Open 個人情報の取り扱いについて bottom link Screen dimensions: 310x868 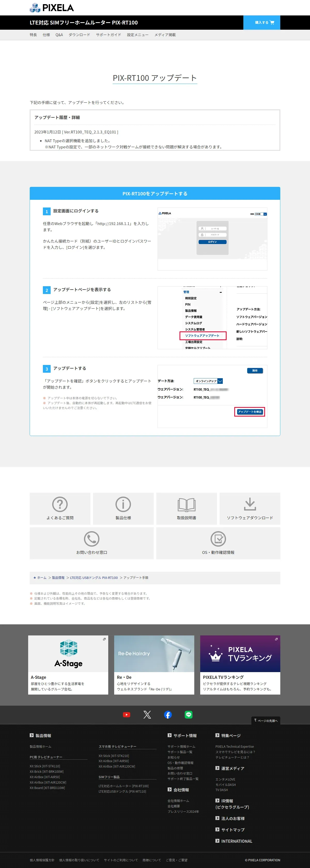coord(79,860)
